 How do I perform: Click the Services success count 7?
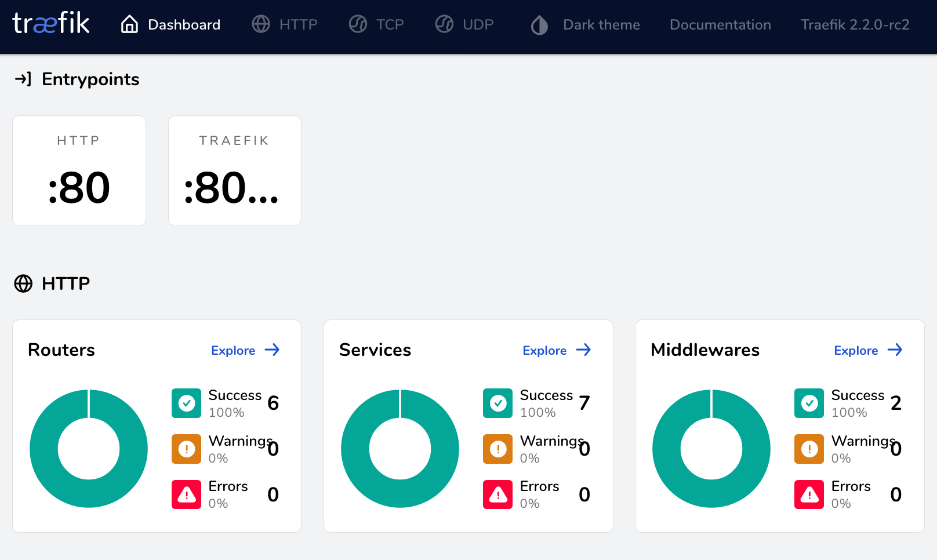(x=584, y=403)
